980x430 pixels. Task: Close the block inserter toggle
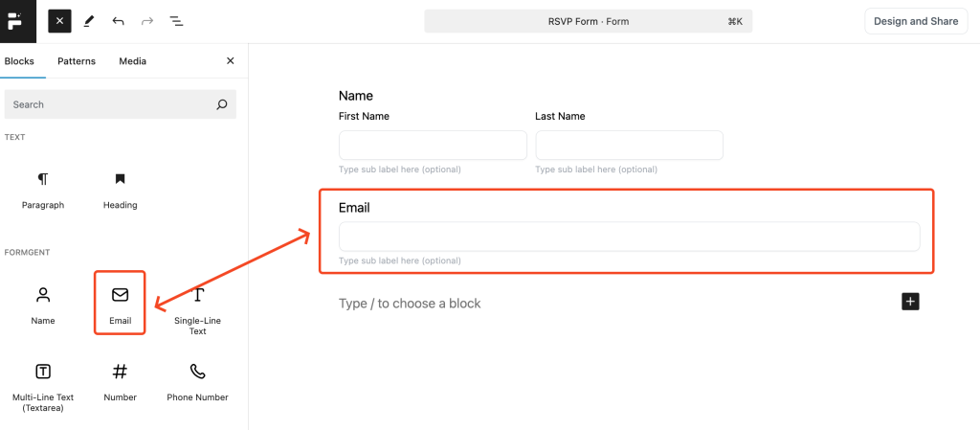coord(59,21)
